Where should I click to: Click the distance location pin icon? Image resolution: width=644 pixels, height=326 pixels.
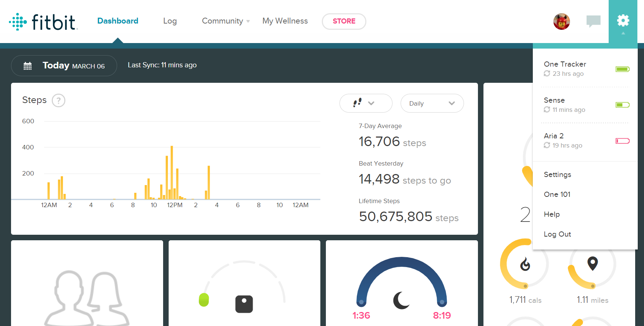tap(592, 263)
